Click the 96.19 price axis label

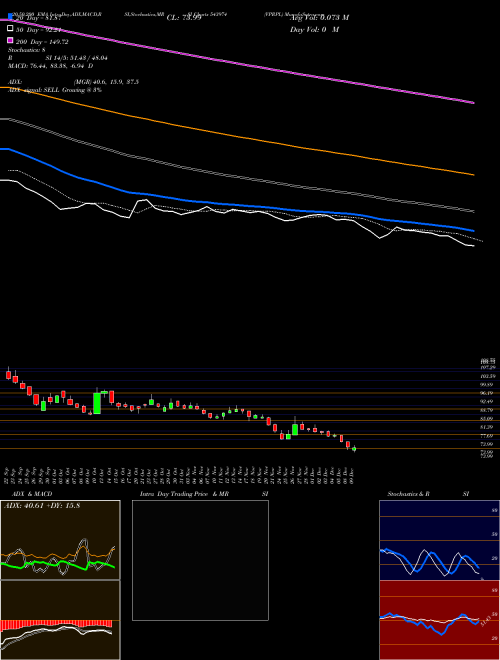pyautogui.click(x=488, y=393)
